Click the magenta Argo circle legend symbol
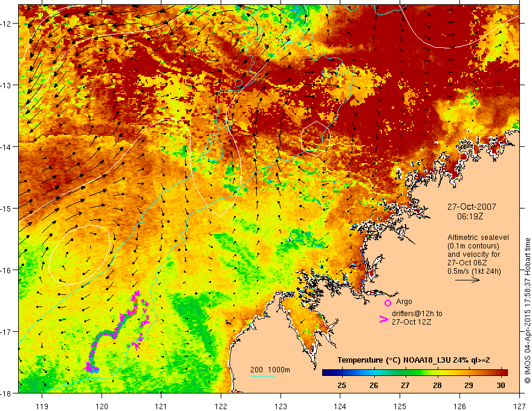The height and width of the screenshot is (411, 532). [388, 303]
